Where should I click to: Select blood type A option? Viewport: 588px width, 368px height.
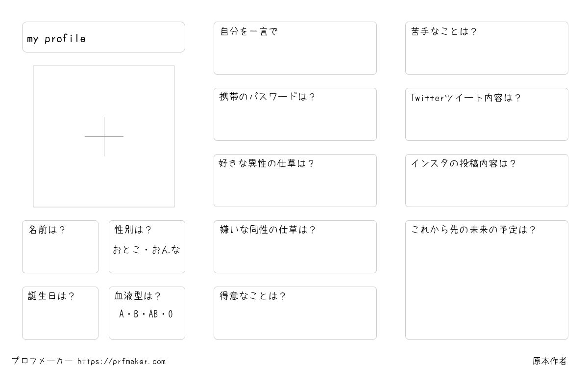[122, 314]
